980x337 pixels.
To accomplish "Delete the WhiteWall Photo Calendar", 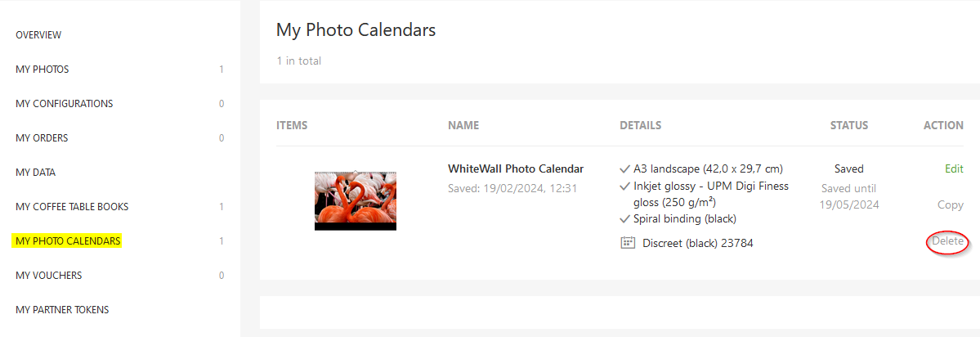I will tap(947, 241).
